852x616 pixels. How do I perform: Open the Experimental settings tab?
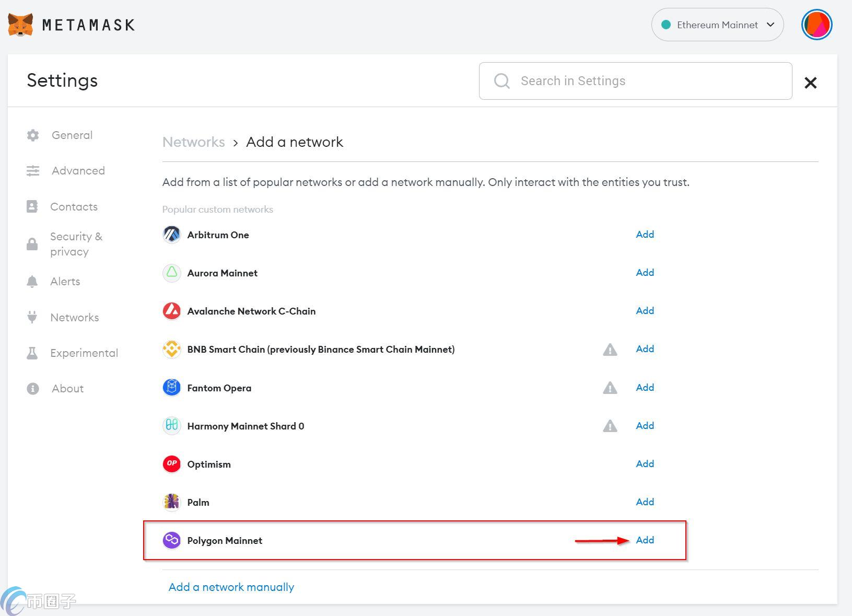pyautogui.click(x=84, y=353)
